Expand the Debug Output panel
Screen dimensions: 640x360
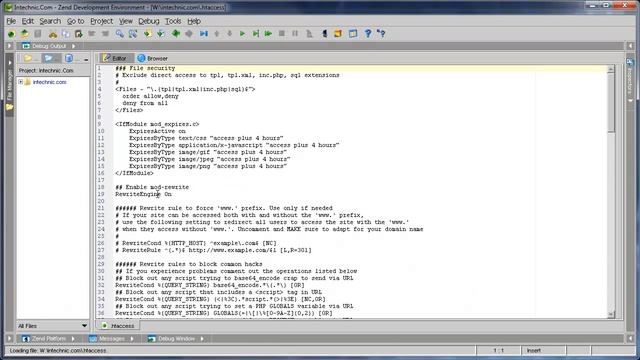click(x=73, y=46)
